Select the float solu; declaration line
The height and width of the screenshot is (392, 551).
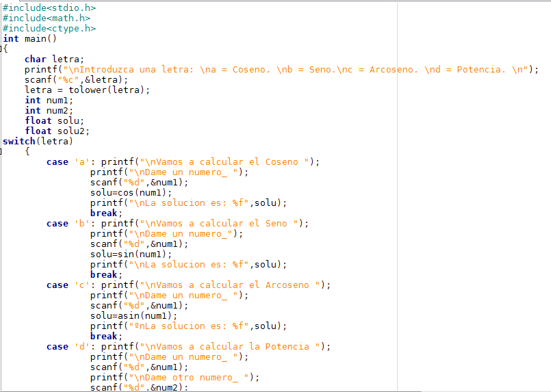pyautogui.click(x=55, y=121)
